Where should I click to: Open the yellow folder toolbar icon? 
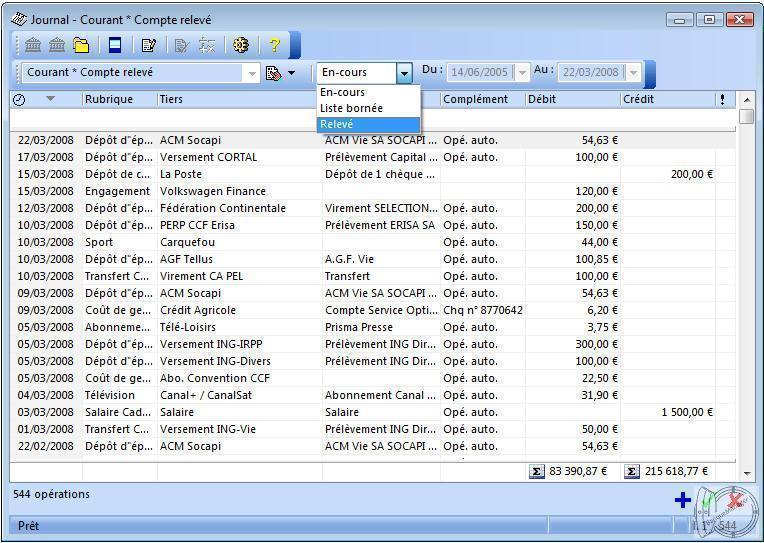81,45
